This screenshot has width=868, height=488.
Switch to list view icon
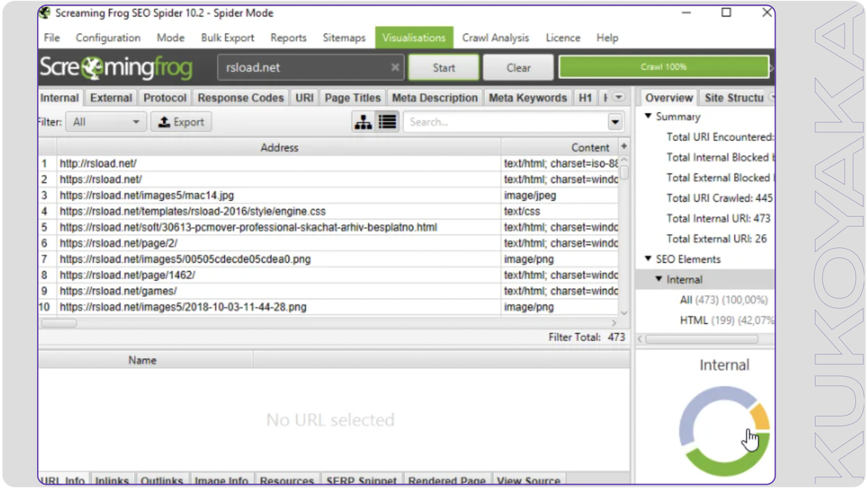pos(388,122)
